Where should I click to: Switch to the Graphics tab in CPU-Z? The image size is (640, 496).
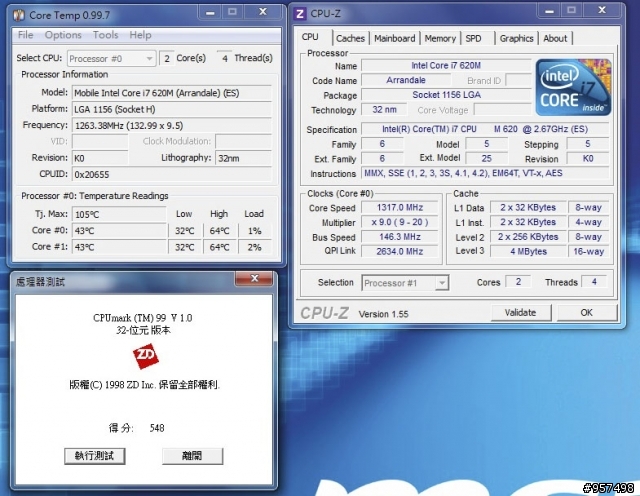click(516, 38)
